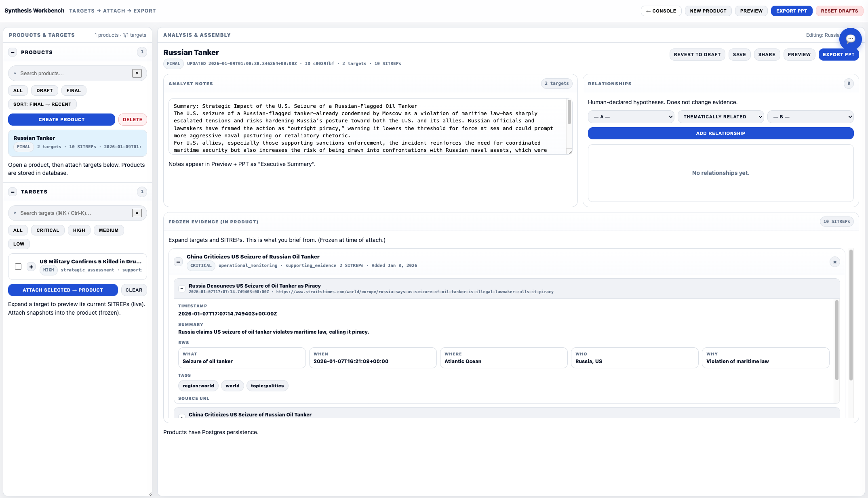Toggle the CRITICAL severity filter
Screen dimensions: 868x498
[48, 230]
